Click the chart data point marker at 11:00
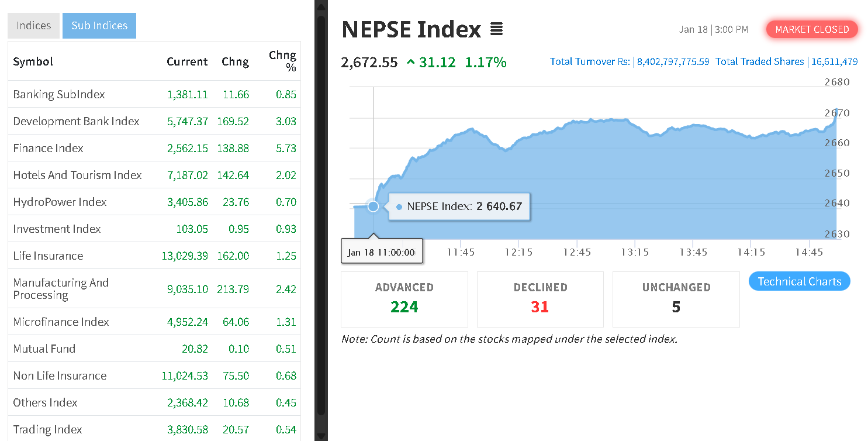The height and width of the screenshot is (441, 868). click(373, 206)
